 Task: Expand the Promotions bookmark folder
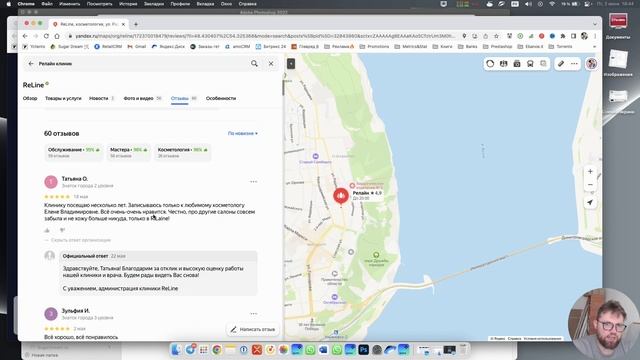click(374, 47)
